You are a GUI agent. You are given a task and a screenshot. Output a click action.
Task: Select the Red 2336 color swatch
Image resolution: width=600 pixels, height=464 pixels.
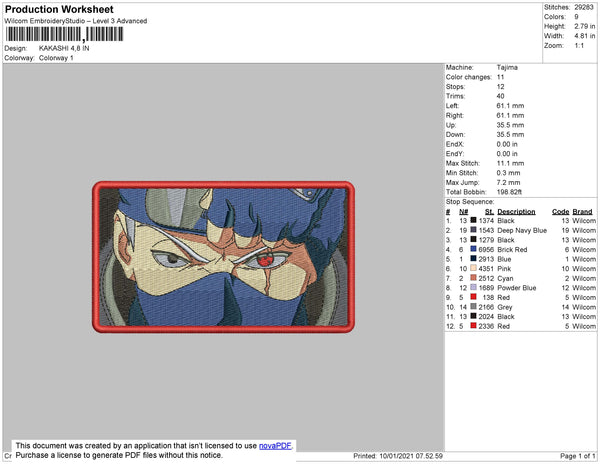473,326
